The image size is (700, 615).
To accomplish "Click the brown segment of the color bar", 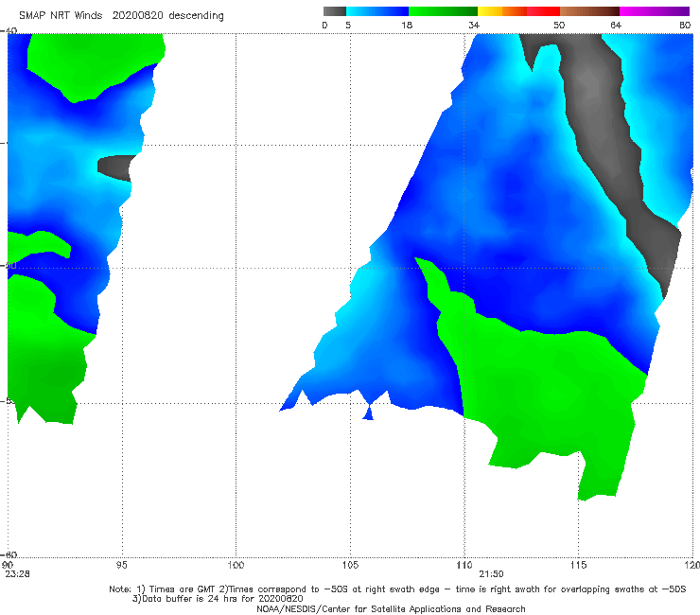I will point(589,11).
